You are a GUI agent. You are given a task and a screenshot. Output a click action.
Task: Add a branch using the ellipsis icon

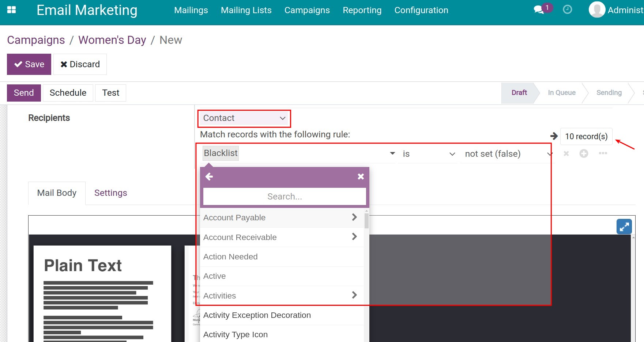tap(603, 153)
